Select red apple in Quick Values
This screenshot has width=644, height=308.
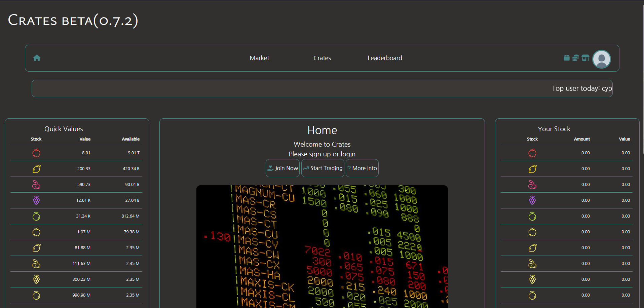36,153
